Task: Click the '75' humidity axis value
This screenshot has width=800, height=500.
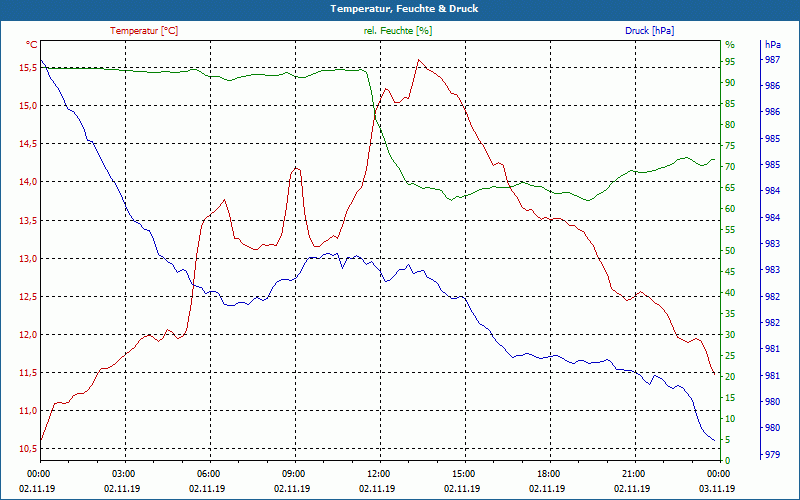Action: coord(730,146)
